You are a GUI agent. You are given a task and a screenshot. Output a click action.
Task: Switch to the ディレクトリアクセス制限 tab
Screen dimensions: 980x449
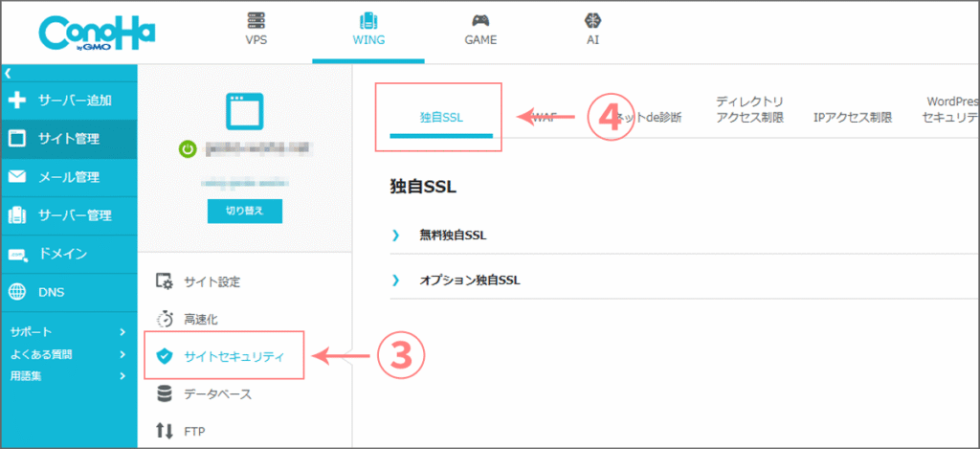coord(749,109)
